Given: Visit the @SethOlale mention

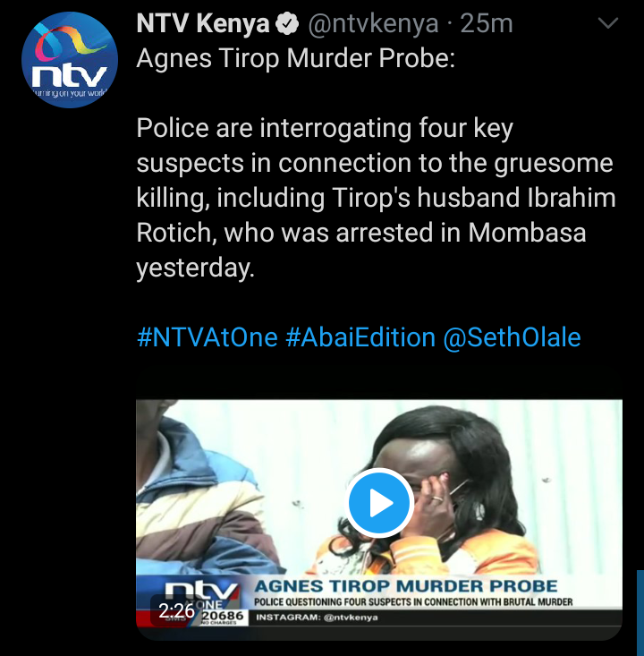Looking at the screenshot, I should pyautogui.click(x=512, y=337).
